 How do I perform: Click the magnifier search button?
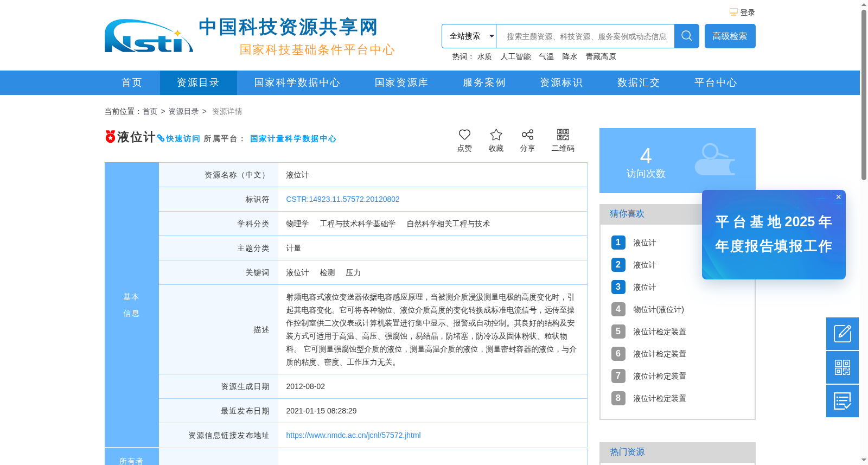click(687, 36)
